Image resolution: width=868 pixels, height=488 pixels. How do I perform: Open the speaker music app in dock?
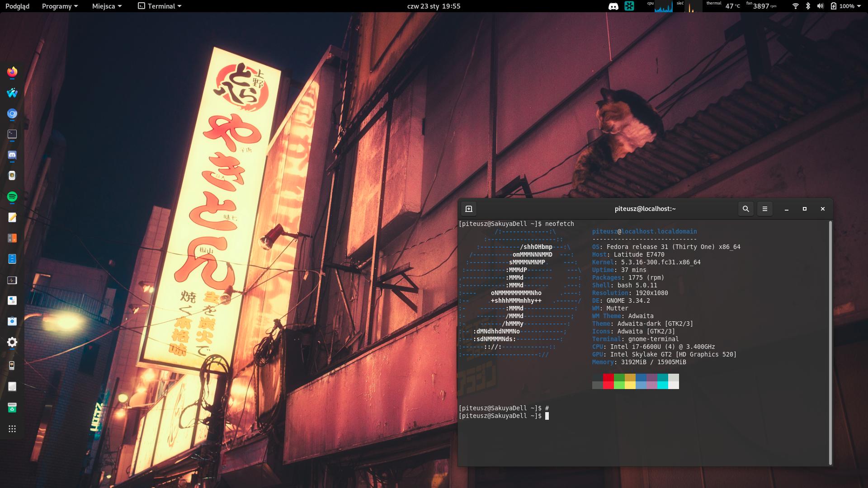click(12, 175)
